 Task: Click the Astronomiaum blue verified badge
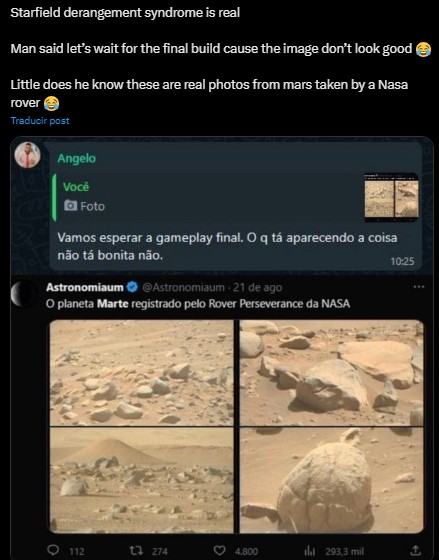click(x=133, y=287)
